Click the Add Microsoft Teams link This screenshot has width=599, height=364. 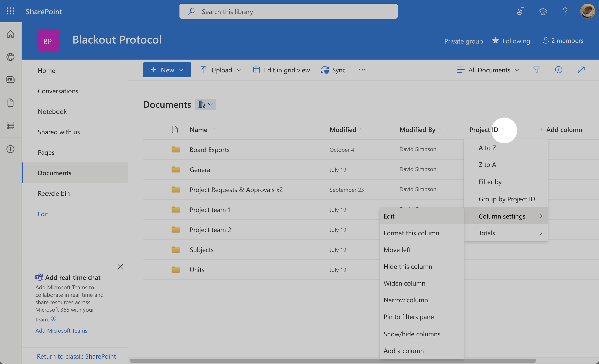61,330
